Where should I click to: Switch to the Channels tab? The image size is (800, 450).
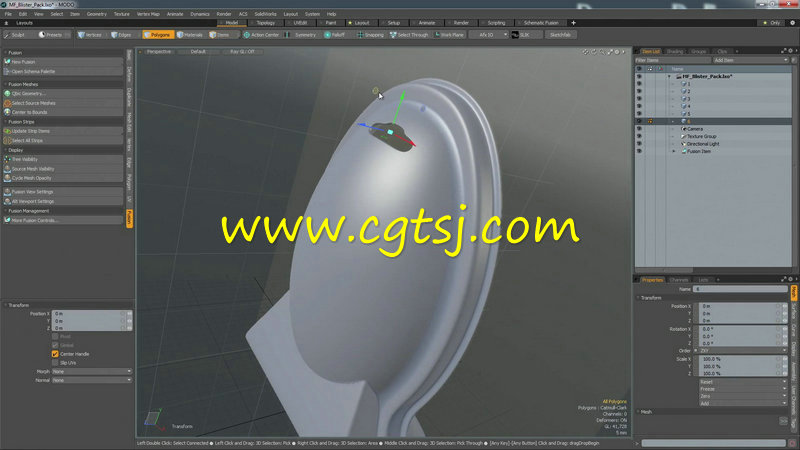679,280
